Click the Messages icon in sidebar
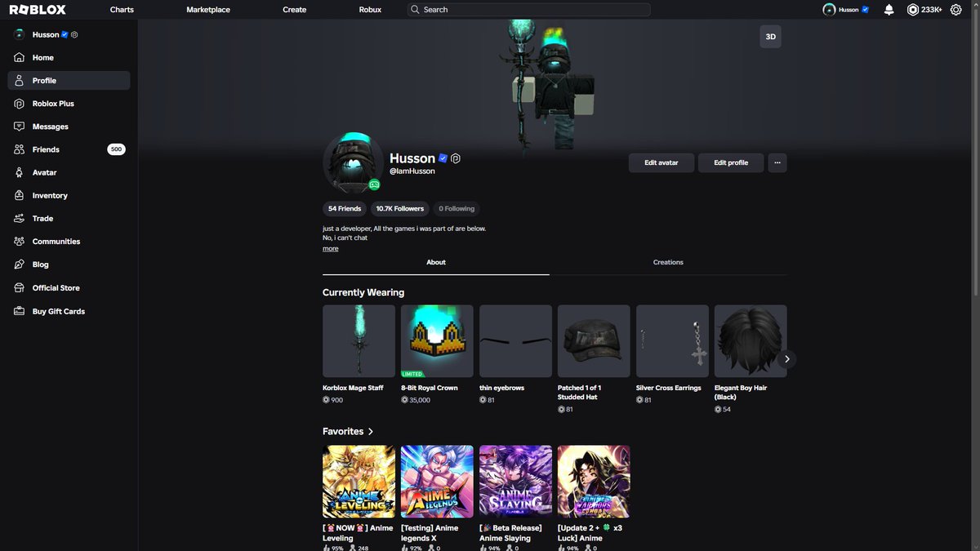The image size is (980, 551). (19, 127)
